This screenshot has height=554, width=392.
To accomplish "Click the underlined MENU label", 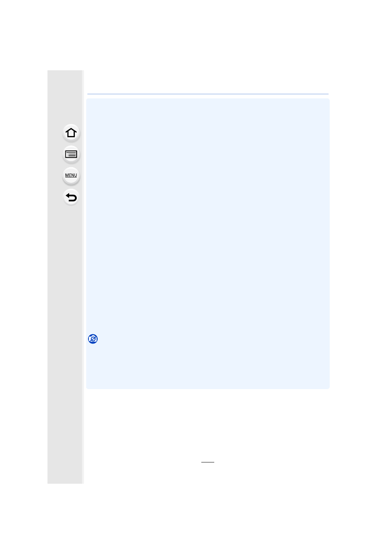I will coord(71,176).
